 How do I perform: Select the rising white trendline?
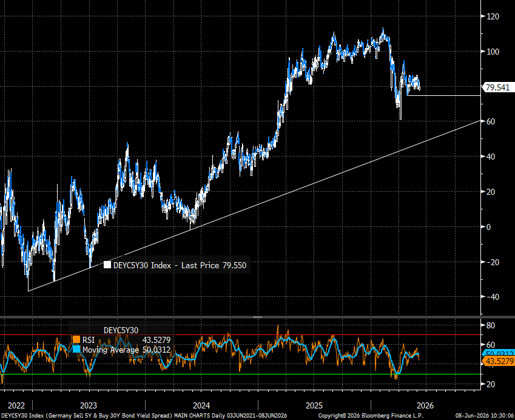click(x=255, y=205)
